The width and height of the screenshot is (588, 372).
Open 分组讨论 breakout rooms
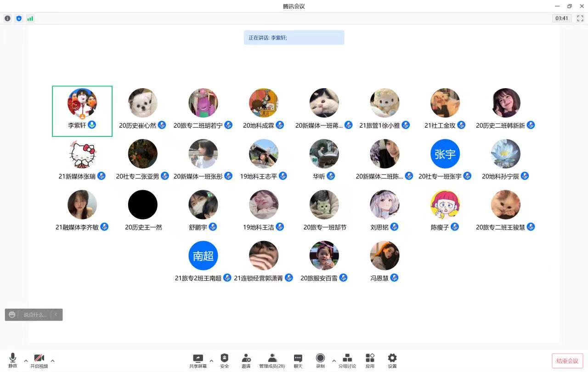347,361
